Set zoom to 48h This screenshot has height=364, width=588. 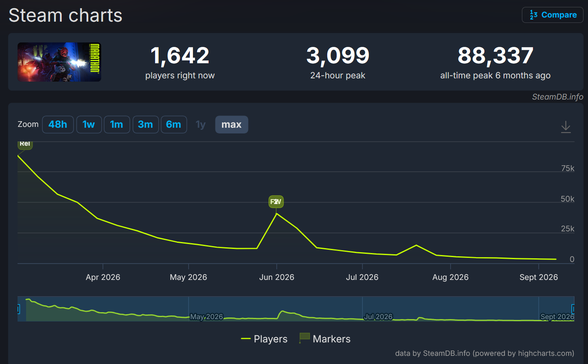pyautogui.click(x=58, y=124)
